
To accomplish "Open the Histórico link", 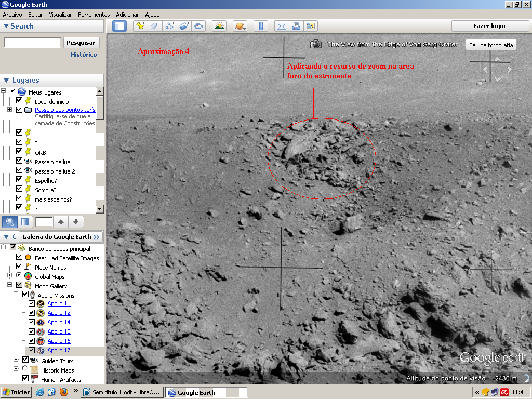I will coord(84,55).
